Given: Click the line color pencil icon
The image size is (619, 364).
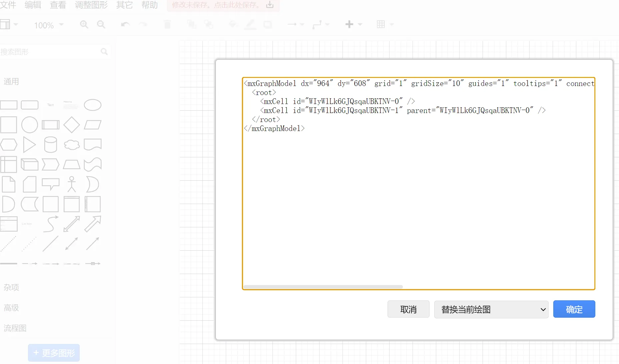Looking at the screenshot, I should coord(250,24).
